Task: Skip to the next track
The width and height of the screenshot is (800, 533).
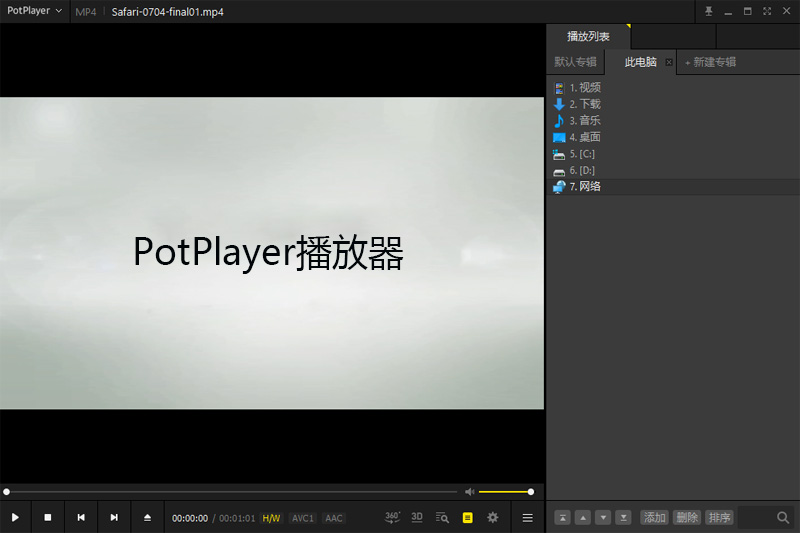Action: 114,518
